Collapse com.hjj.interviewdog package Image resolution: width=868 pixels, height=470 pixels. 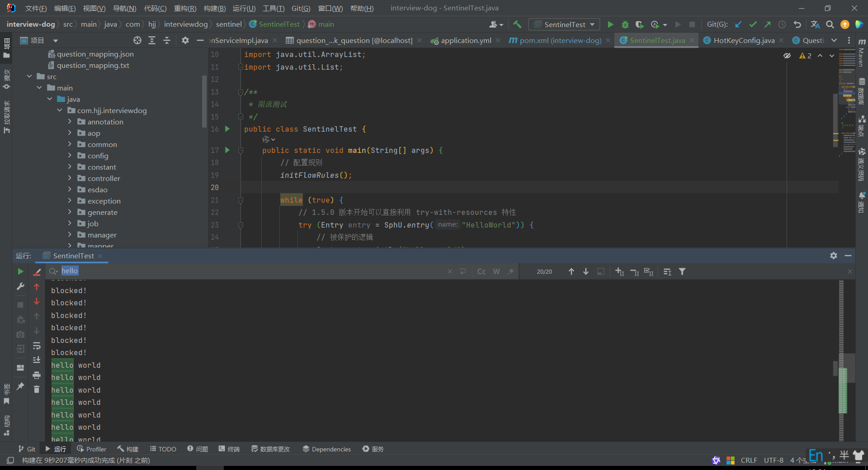pos(60,110)
